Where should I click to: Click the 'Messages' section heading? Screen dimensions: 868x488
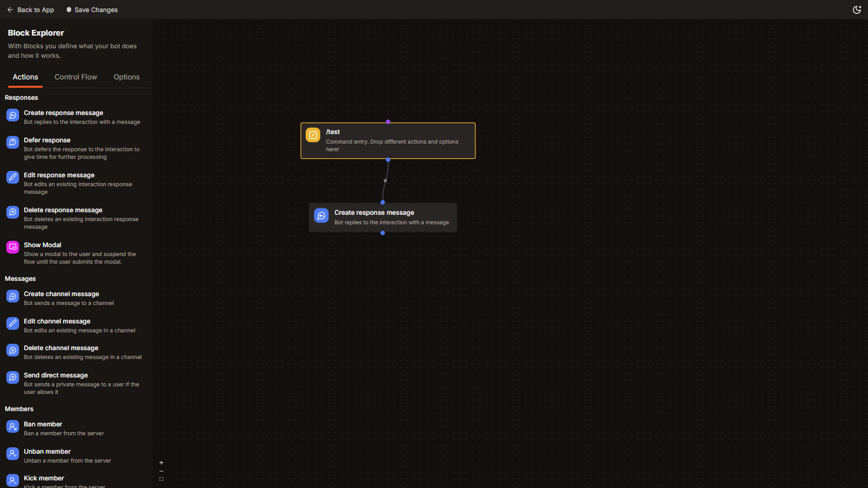point(20,278)
